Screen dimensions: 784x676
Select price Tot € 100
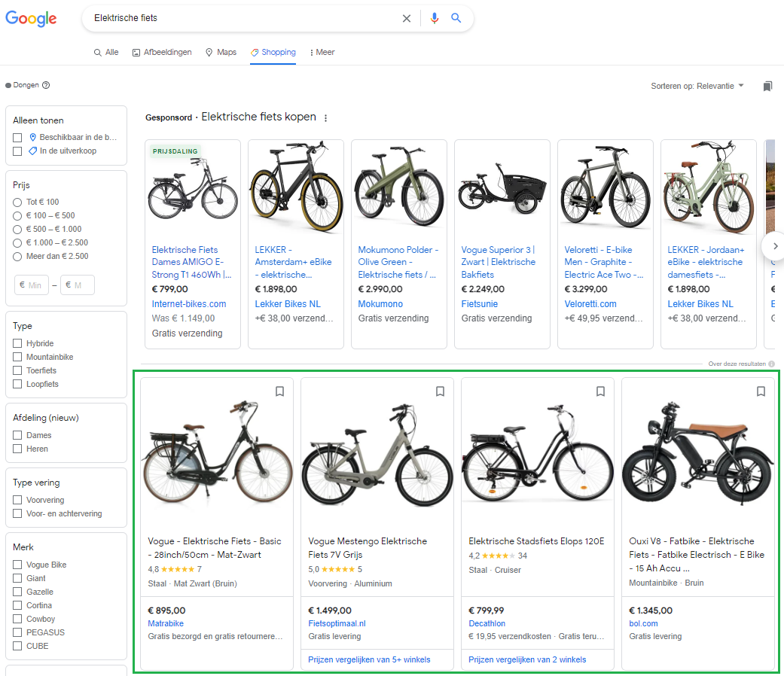tap(17, 202)
